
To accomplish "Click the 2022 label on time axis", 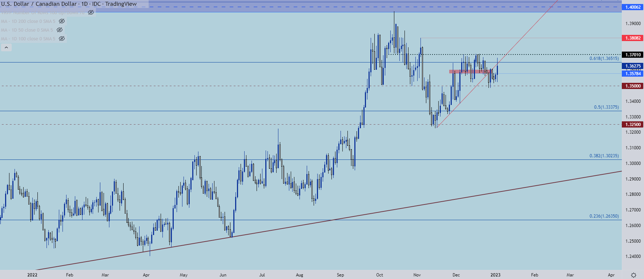I will [32, 275].
